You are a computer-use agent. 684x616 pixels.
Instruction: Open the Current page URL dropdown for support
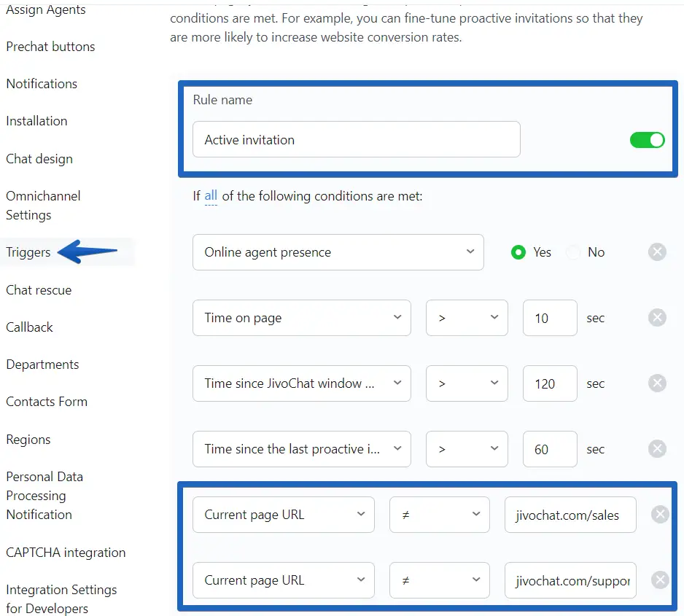[x=283, y=580]
